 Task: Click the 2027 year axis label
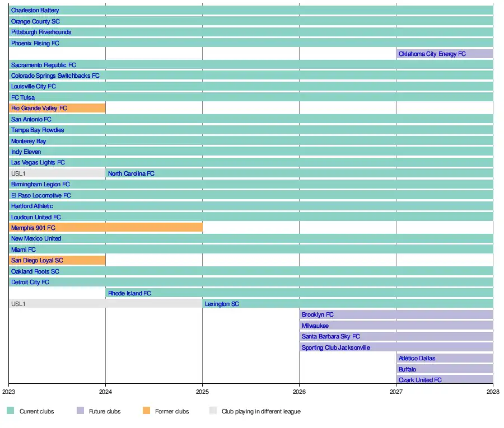coord(396,392)
